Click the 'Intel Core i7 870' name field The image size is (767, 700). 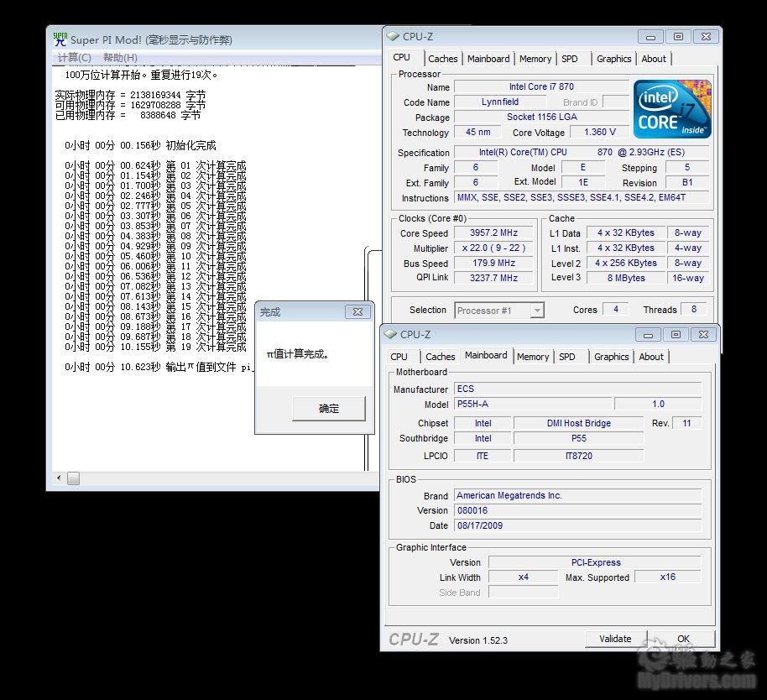coord(541,86)
